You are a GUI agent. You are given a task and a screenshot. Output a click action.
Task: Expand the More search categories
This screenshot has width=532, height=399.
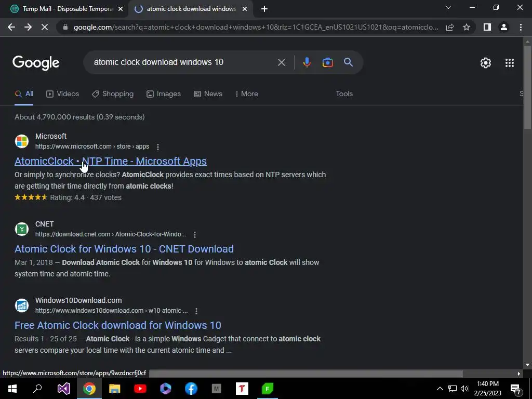pos(247,94)
